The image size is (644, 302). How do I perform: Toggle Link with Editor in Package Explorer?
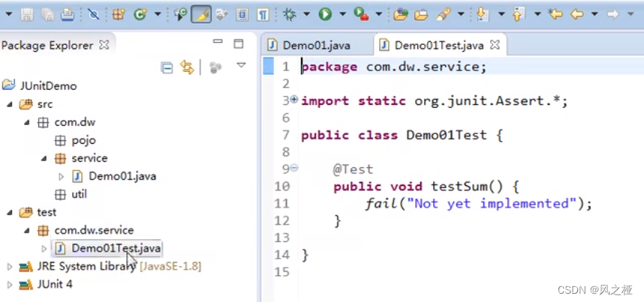[x=188, y=67]
